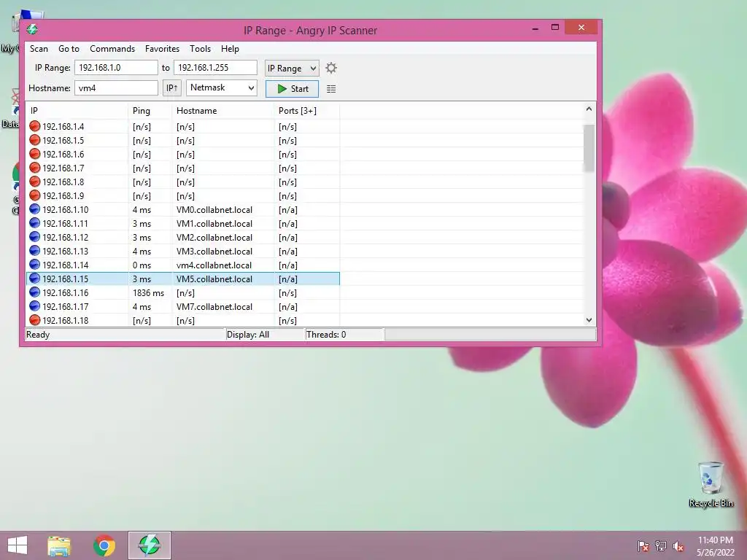Screen dimensions: 747x560
Task: Sort by the Ports [3+] column header
Action: pyautogui.click(x=307, y=111)
